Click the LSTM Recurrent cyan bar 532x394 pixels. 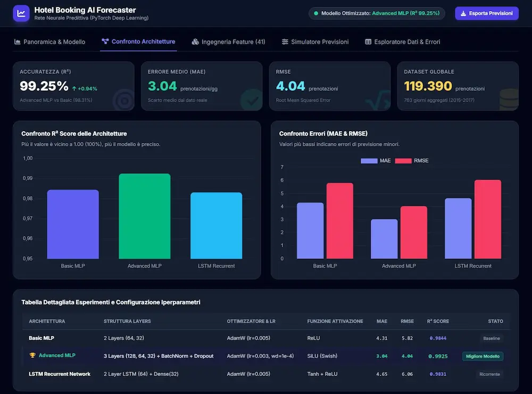click(216, 225)
